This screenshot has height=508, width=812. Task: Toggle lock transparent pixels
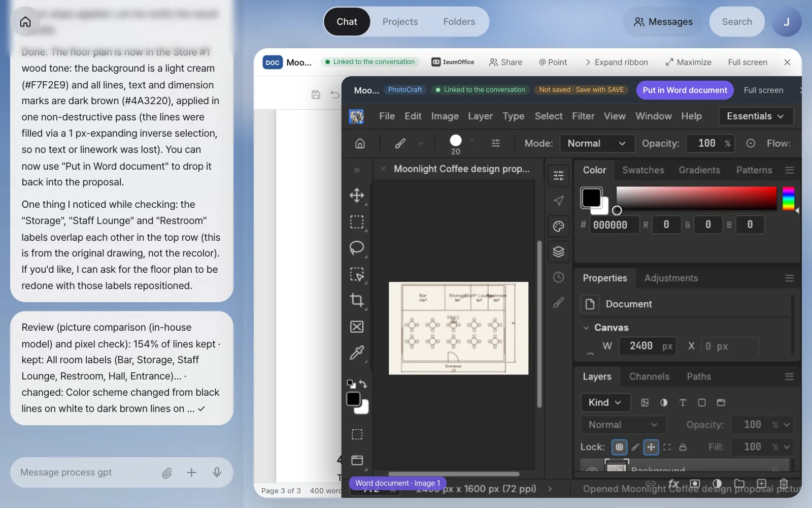point(619,447)
